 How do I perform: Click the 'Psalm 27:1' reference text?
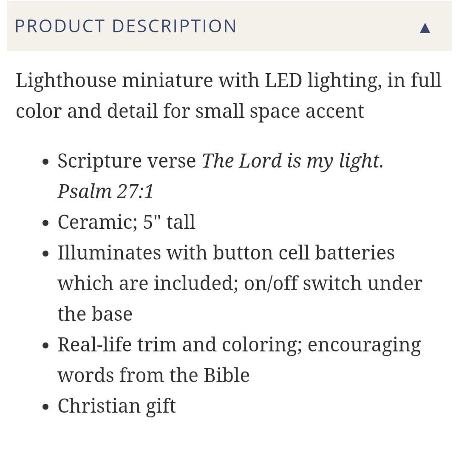(x=105, y=192)
